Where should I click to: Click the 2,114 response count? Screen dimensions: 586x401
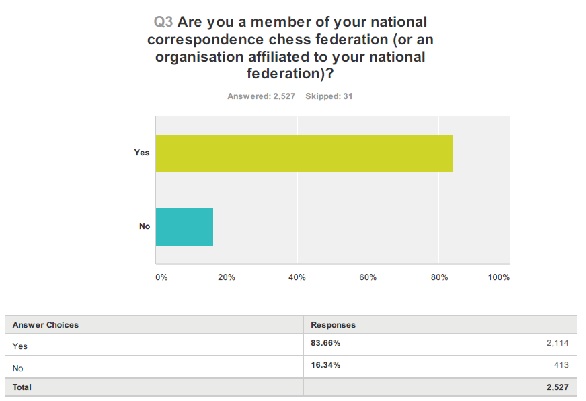pos(558,343)
